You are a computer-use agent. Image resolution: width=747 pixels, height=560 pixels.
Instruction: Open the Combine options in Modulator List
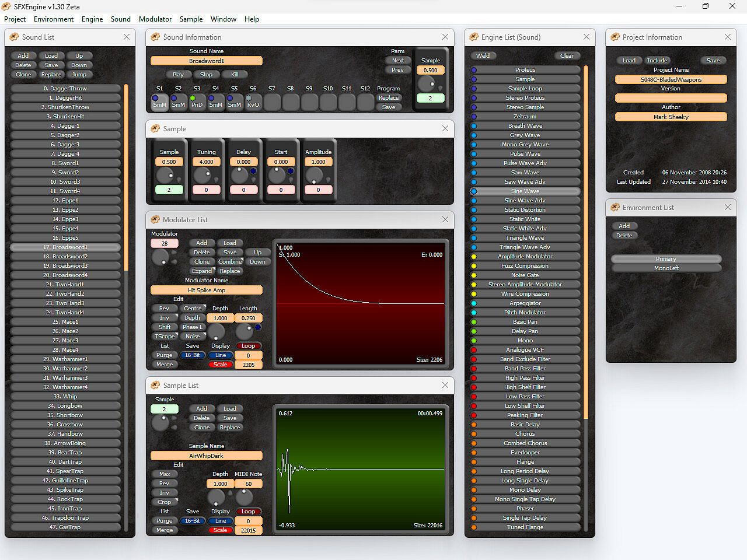coord(230,262)
